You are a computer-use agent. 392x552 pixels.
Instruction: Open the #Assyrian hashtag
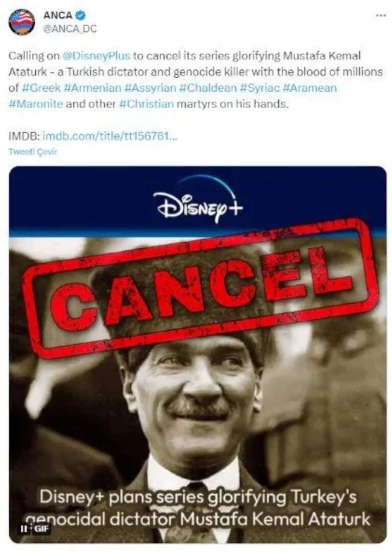pos(150,88)
